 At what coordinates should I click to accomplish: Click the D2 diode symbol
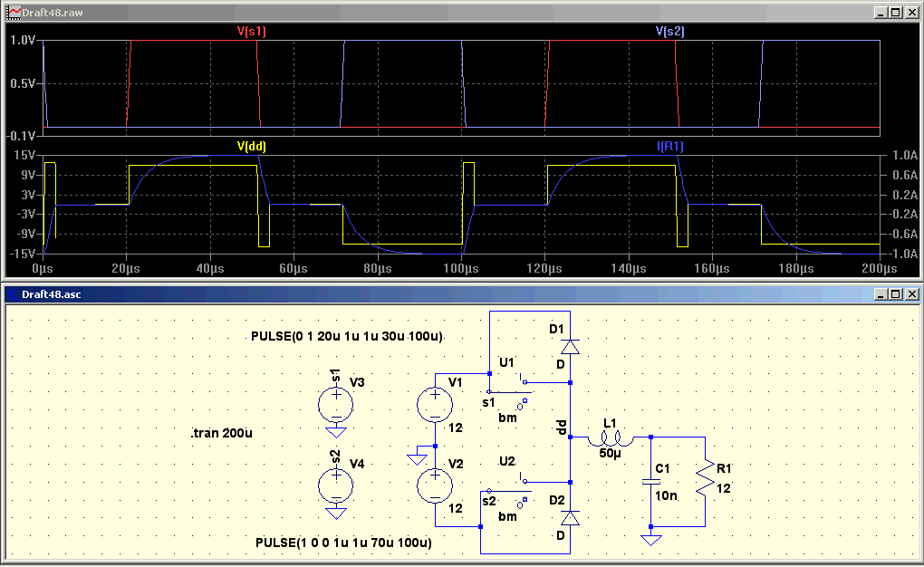coord(570,518)
